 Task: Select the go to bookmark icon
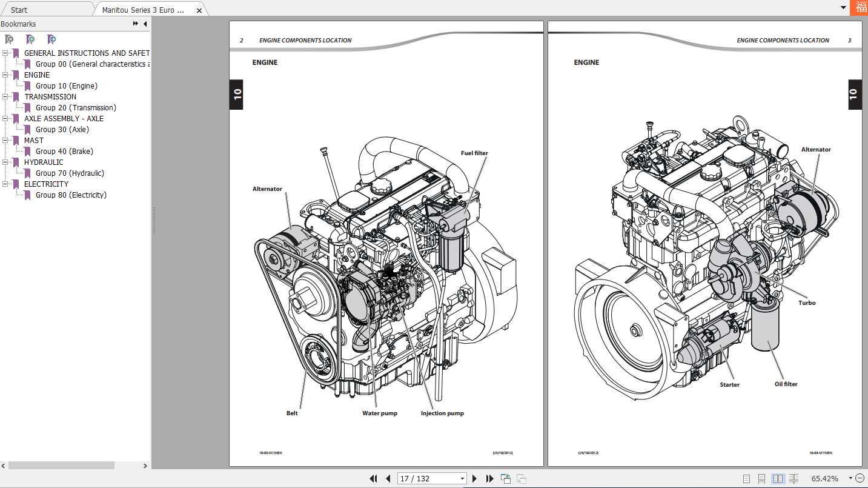point(51,39)
